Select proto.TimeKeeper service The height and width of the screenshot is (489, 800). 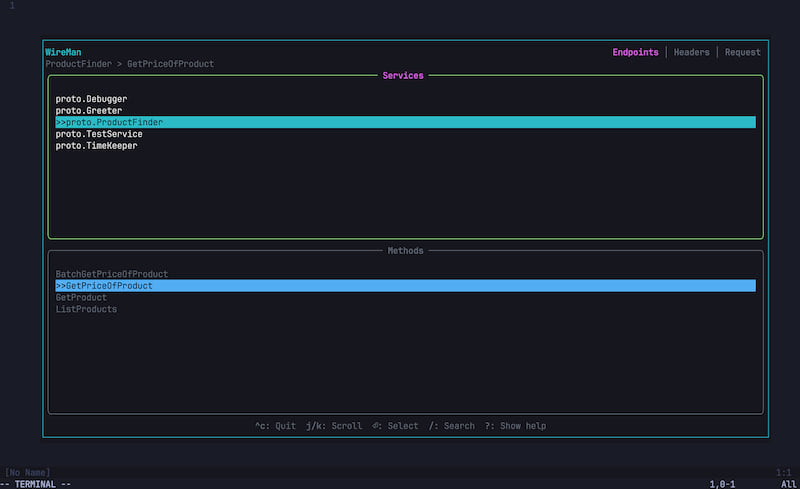[96, 146]
